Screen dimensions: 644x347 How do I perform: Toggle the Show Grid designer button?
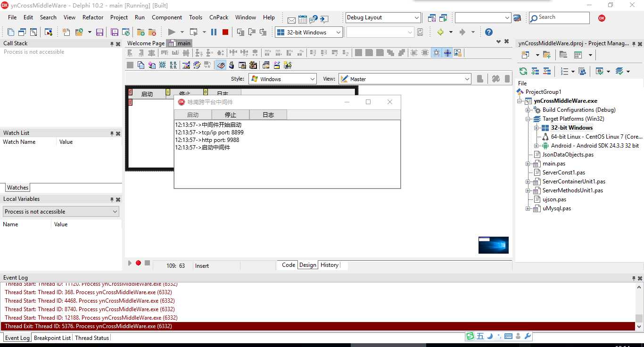tap(447, 53)
